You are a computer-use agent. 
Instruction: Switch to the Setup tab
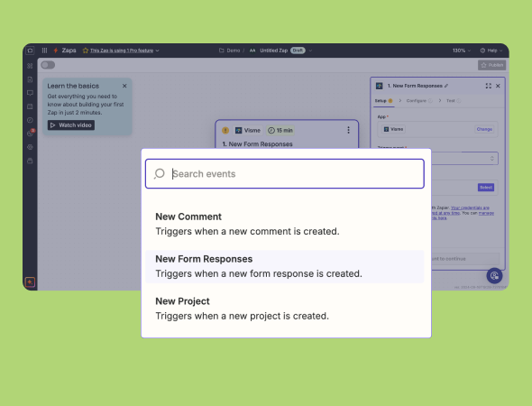[x=383, y=101]
